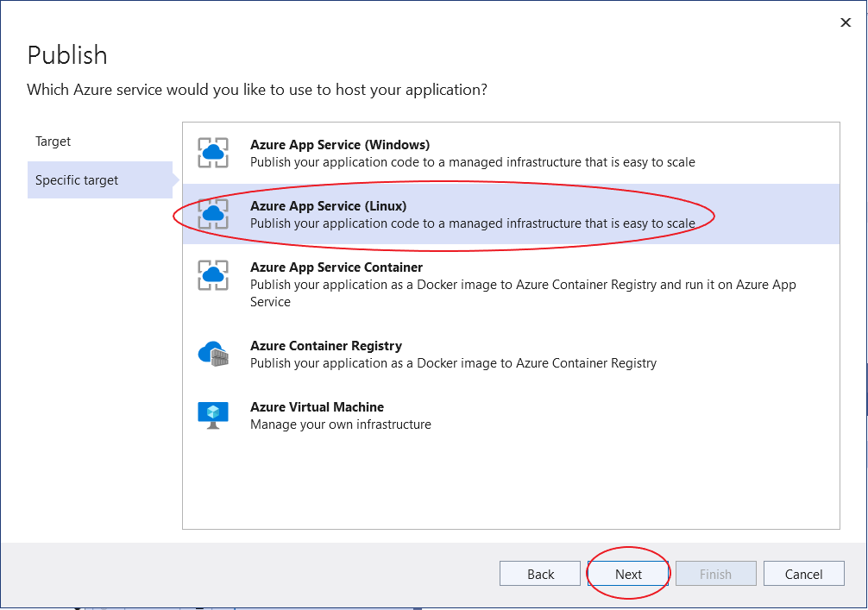Click the Azure Virtual Machine monitor icon

213,415
